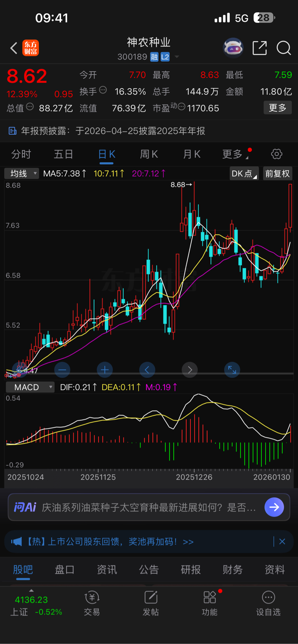Open the annual report disclosure notice
This screenshot has width=298, height=644.
pyautogui.click(x=149, y=131)
